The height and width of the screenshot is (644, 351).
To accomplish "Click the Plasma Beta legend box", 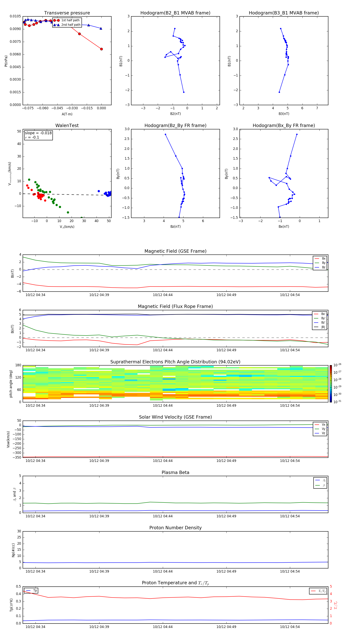I will [320, 483].
